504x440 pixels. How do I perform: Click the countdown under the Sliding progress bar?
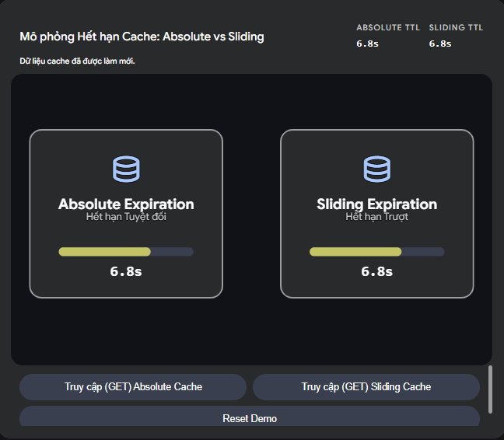[x=377, y=272]
